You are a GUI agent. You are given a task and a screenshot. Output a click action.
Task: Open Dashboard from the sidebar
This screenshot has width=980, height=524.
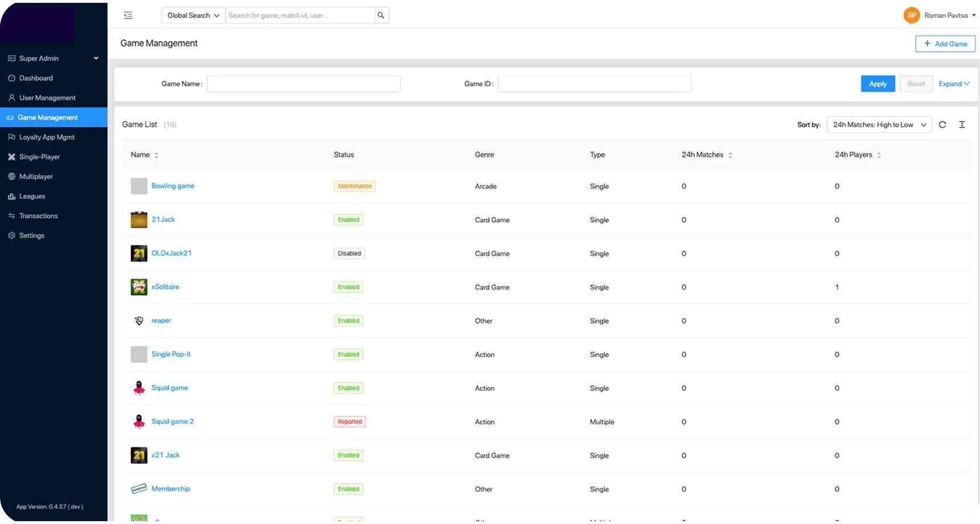[36, 78]
